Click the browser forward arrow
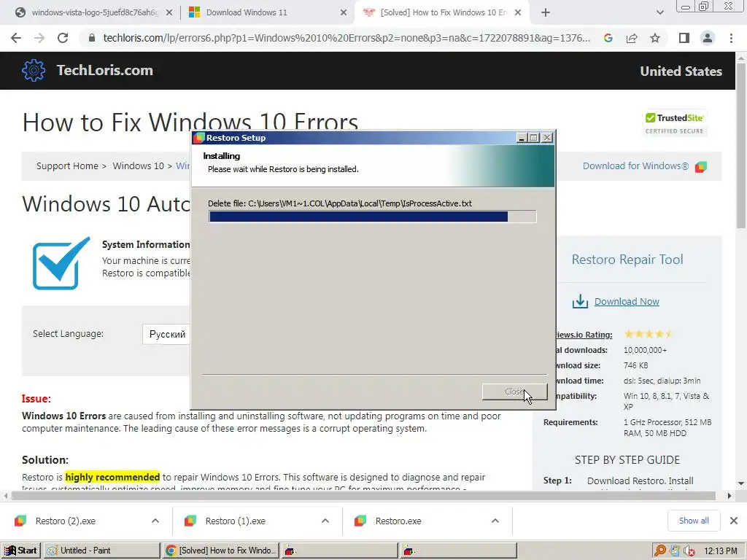 [x=39, y=38]
